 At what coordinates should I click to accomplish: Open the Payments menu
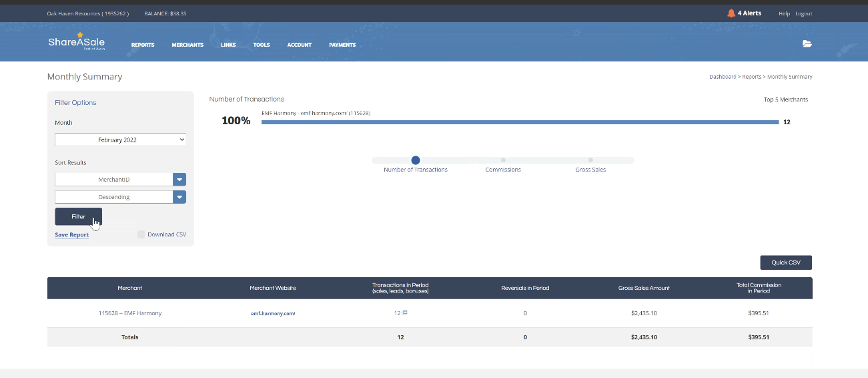(342, 45)
